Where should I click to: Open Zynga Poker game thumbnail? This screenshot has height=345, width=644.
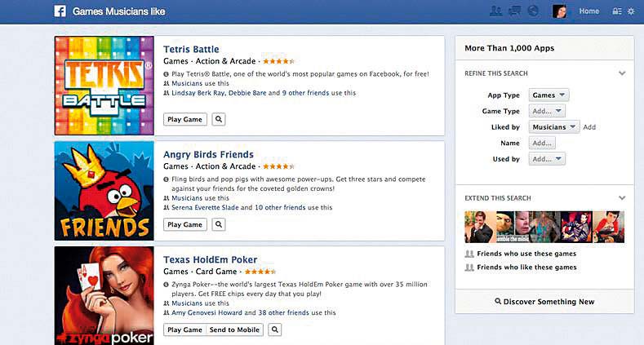104,296
